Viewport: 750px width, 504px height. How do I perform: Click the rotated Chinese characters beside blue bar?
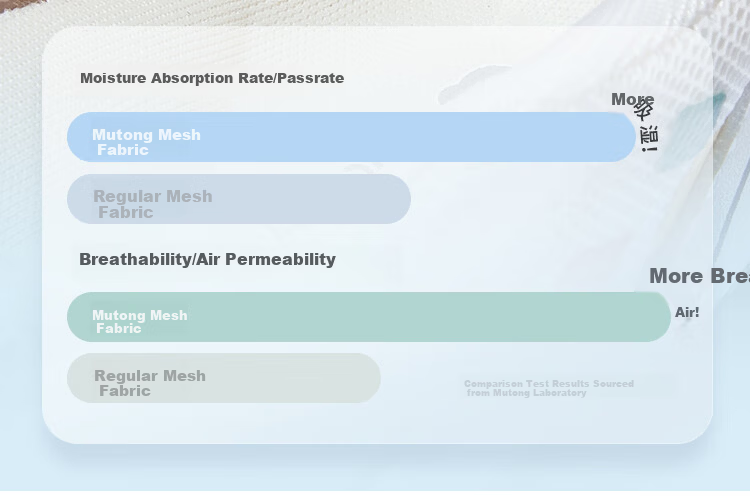[x=647, y=127]
